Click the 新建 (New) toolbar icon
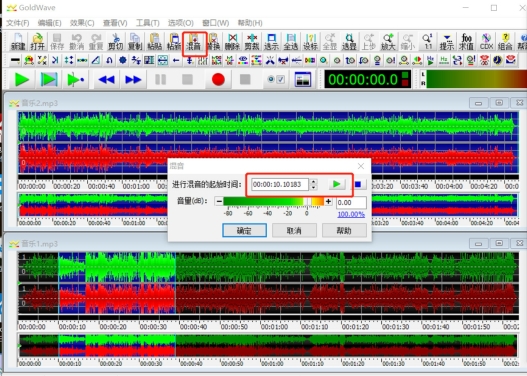 coord(18,42)
